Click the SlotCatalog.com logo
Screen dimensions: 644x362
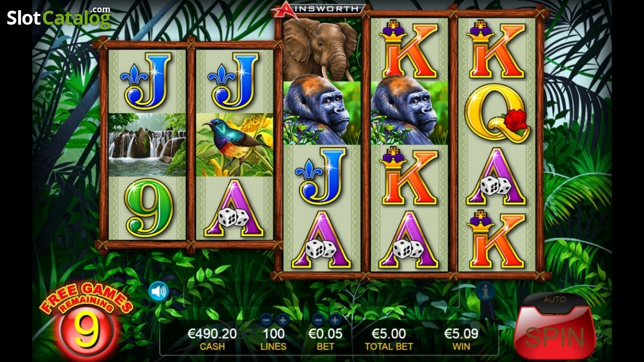[58, 17]
